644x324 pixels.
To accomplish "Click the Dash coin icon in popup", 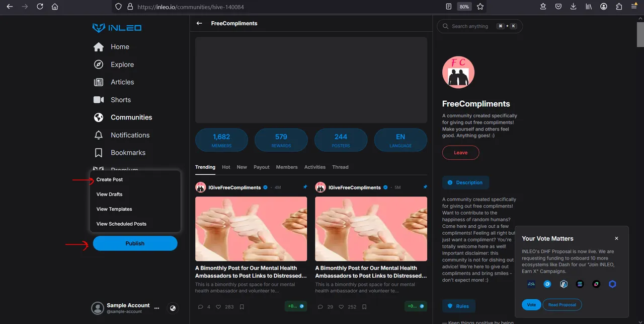I will [547, 284].
